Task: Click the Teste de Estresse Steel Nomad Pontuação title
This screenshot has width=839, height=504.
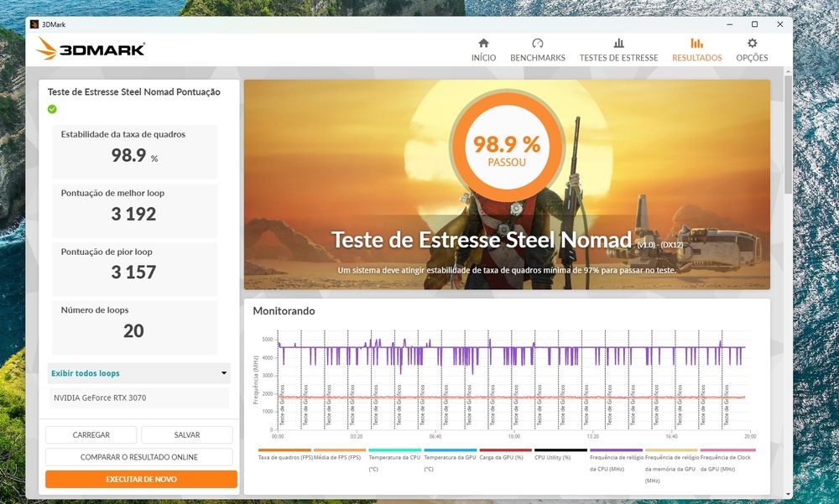Action: 133,92
